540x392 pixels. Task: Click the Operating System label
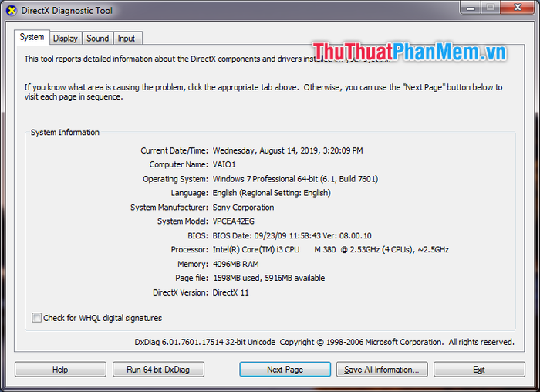[x=175, y=179]
